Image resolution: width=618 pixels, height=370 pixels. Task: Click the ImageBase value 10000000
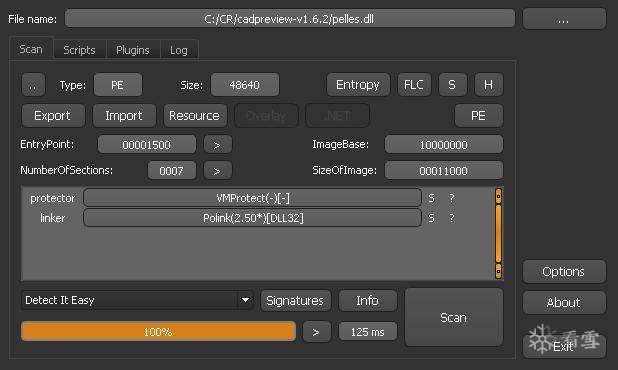(x=444, y=145)
